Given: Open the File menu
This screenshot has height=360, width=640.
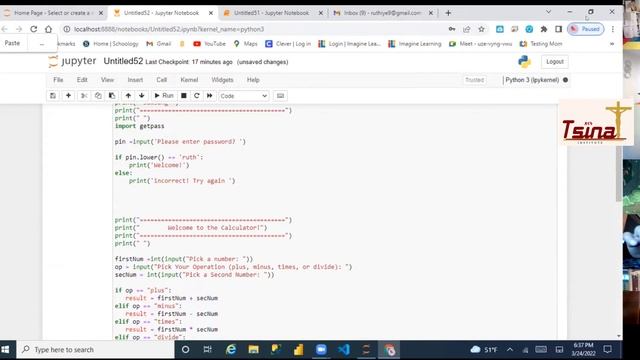Looking at the screenshot, I should [x=58, y=80].
